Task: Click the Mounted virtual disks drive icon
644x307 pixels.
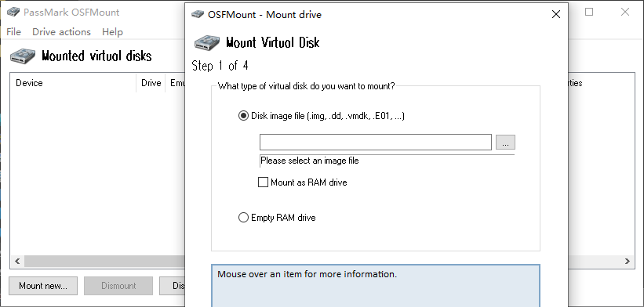Action: pos(24,56)
